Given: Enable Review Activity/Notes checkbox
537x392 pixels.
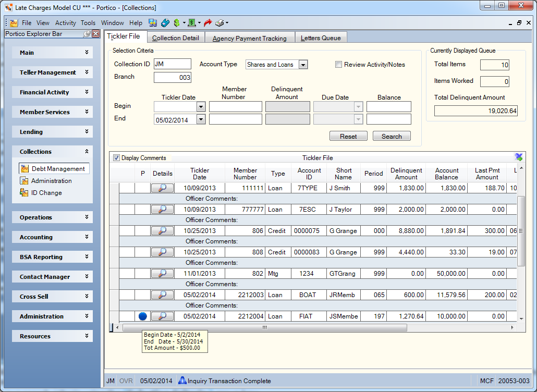Looking at the screenshot, I should 338,64.
